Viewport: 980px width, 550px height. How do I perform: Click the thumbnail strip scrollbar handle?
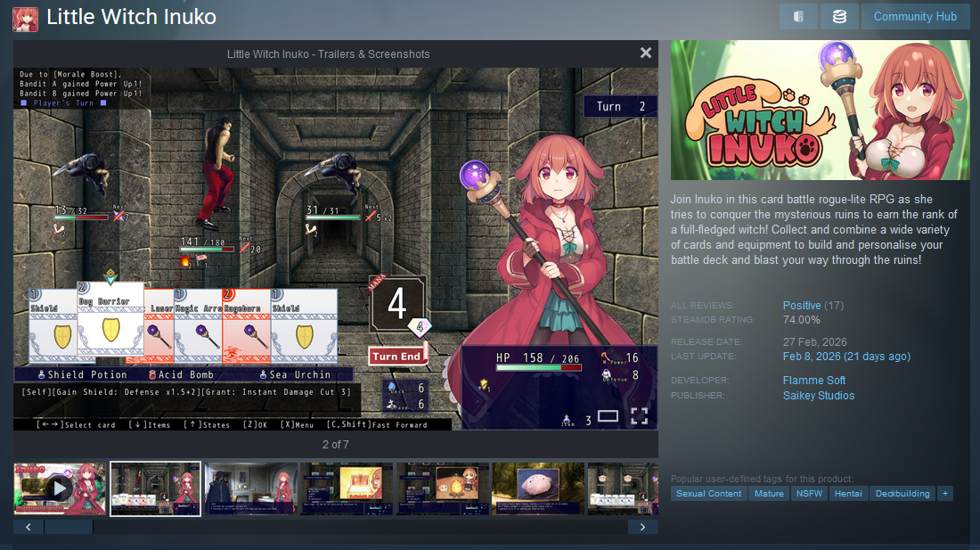69,527
